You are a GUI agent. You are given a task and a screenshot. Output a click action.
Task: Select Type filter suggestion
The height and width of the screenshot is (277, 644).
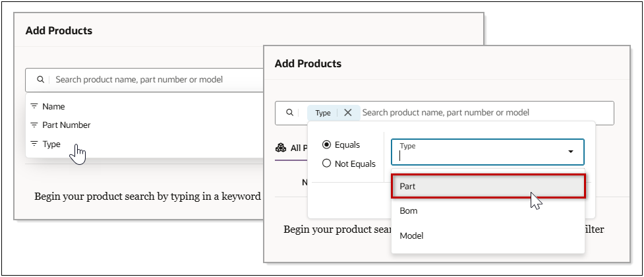coord(51,144)
